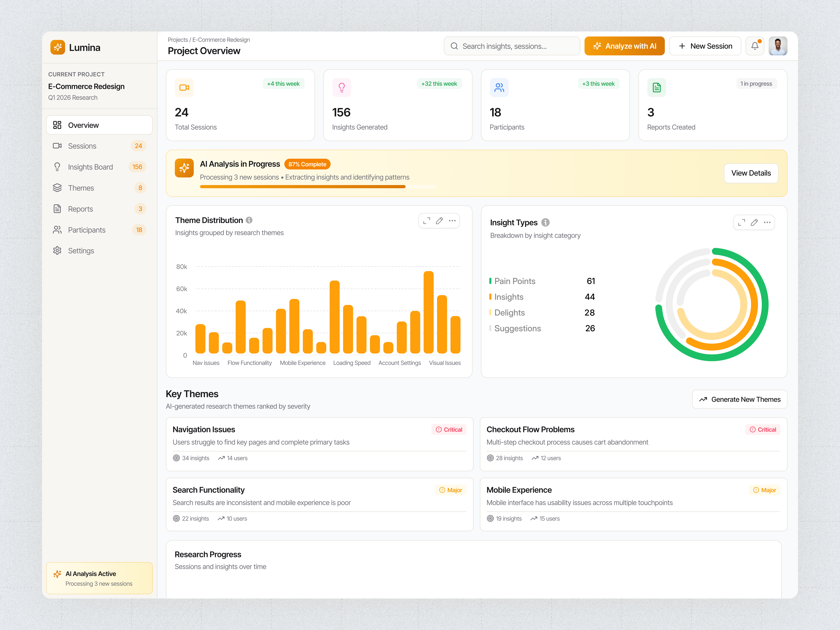This screenshot has height=630, width=840.
Task: Click the trend icon beside 12 users
Action: coord(535,458)
